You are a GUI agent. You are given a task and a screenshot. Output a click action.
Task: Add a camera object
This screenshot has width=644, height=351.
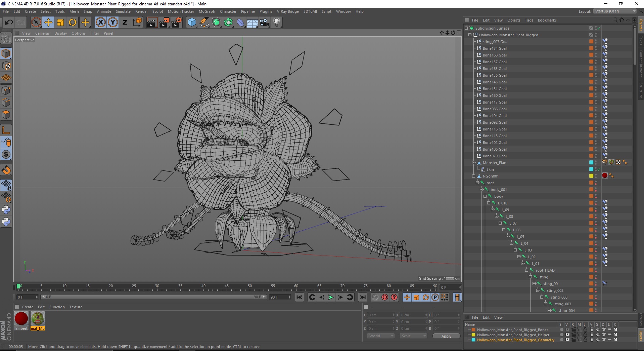click(265, 23)
